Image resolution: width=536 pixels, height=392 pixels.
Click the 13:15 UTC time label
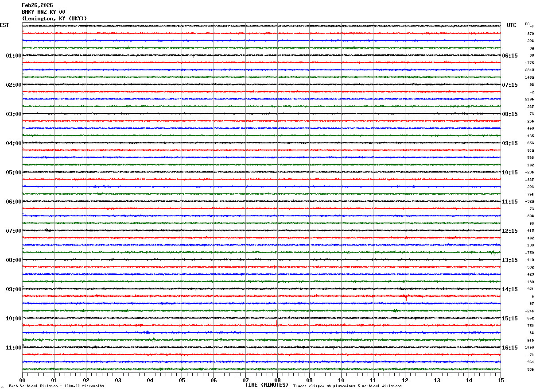coord(509,260)
